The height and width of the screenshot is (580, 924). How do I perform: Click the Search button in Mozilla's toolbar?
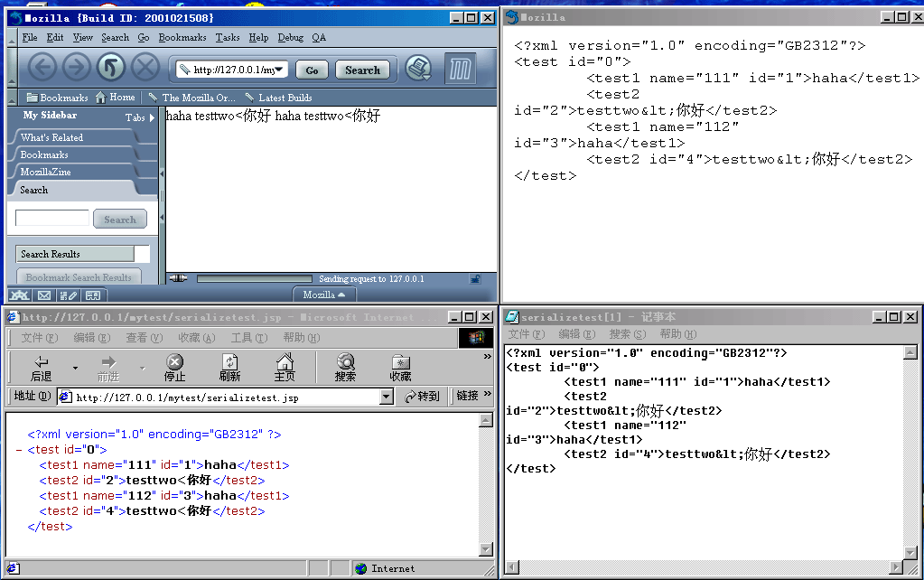[362, 70]
